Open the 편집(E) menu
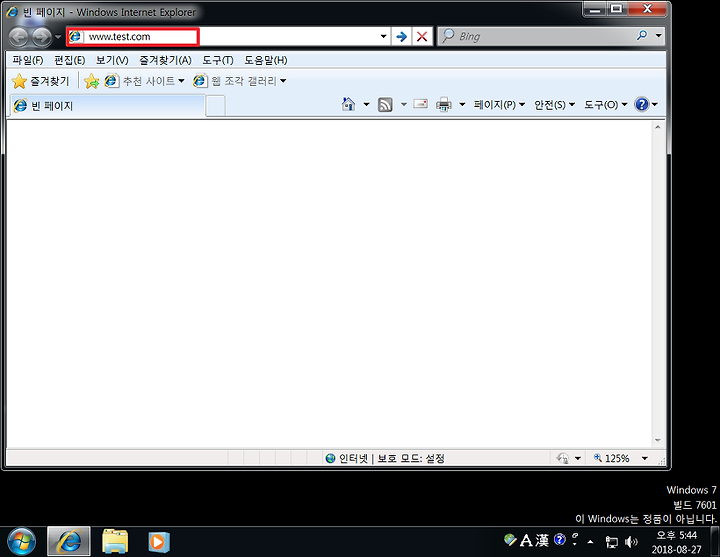This screenshot has height=557, width=720. (69, 60)
